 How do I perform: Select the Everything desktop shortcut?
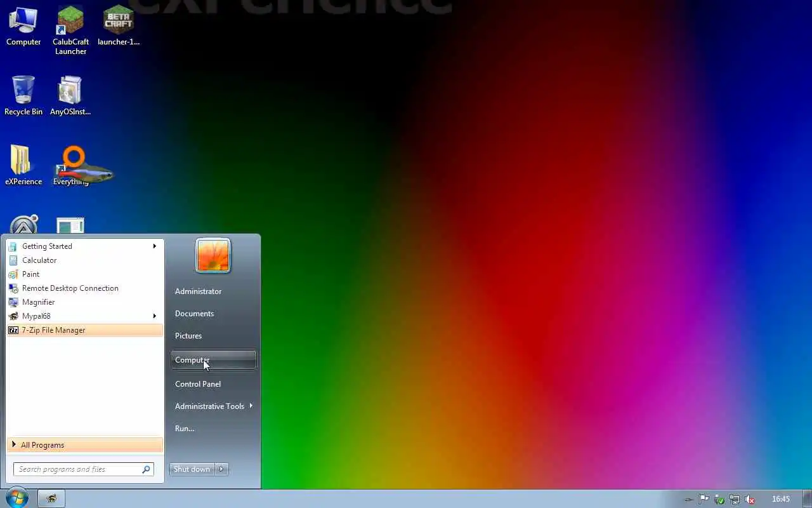point(71,166)
